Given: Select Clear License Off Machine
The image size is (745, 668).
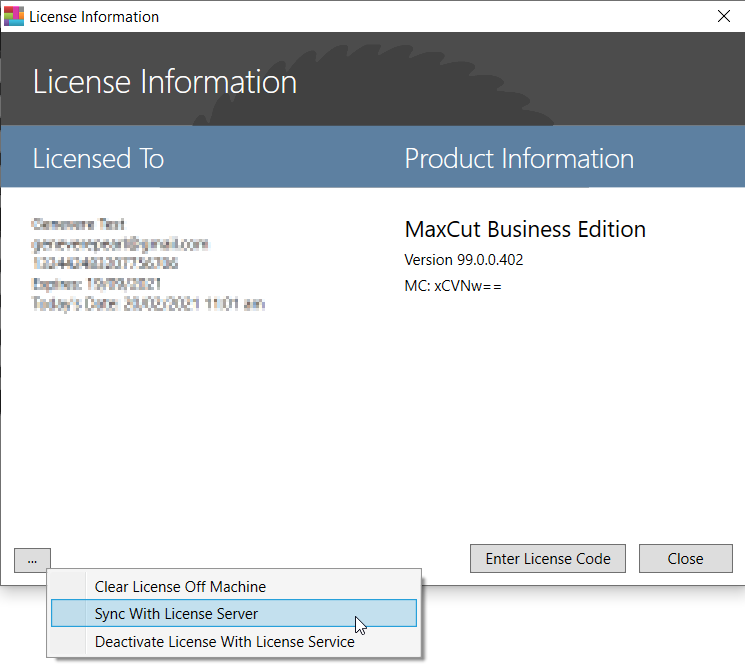Looking at the screenshot, I should (x=180, y=587).
